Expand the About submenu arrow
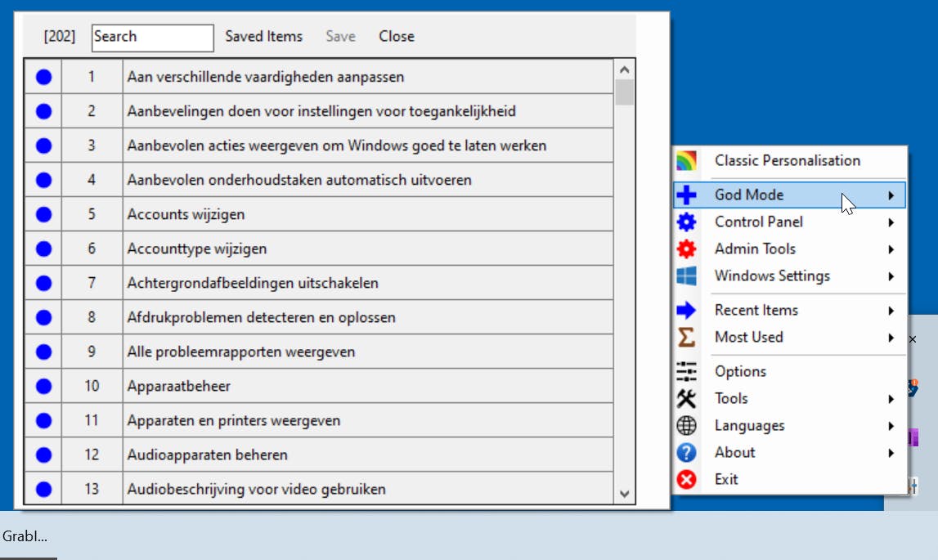Image resolution: width=938 pixels, height=560 pixels. click(x=891, y=453)
